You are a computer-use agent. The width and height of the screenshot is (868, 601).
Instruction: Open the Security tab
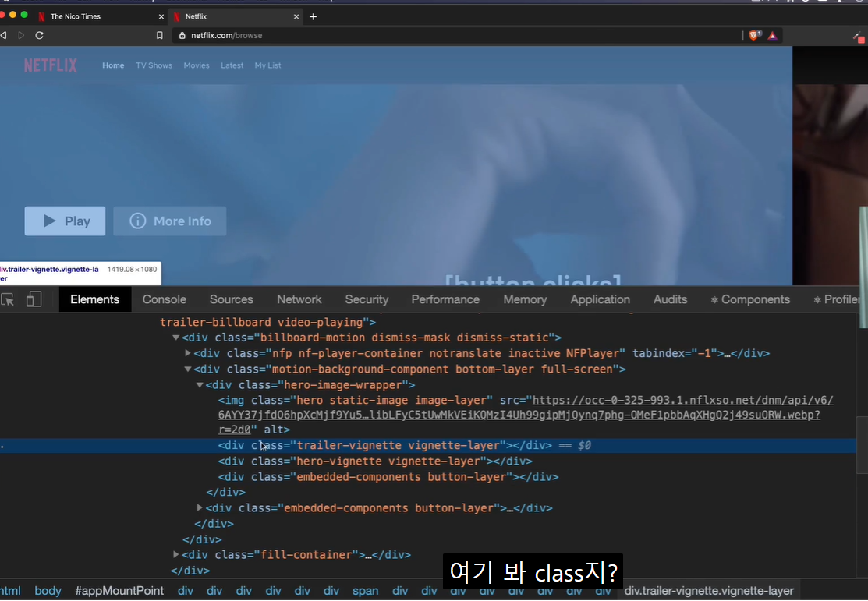coord(367,299)
